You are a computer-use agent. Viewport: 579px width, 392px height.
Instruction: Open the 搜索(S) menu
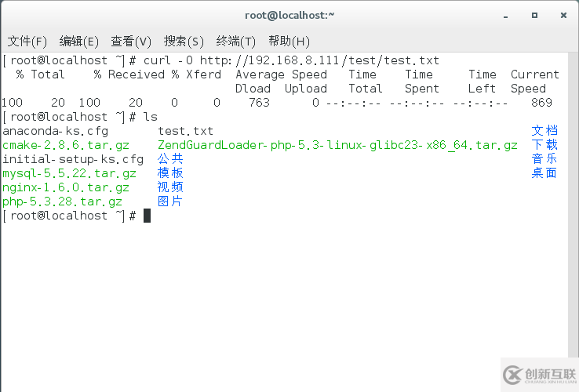tap(184, 41)
